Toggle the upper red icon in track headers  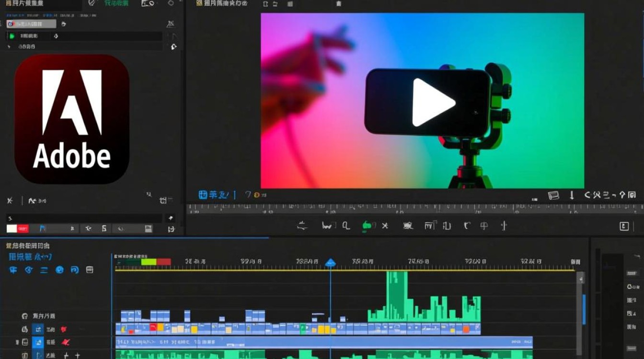pyautogui.click(x=63, y=329)
